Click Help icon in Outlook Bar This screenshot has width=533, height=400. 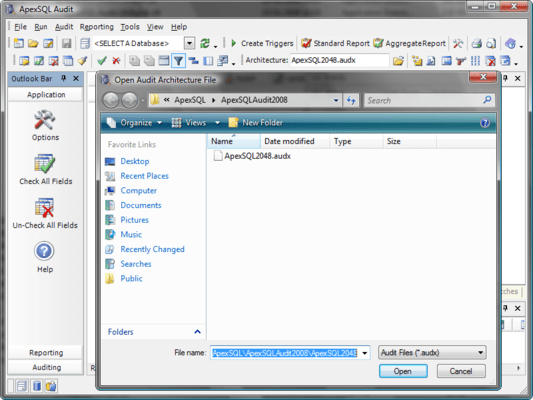coord(45,257)
